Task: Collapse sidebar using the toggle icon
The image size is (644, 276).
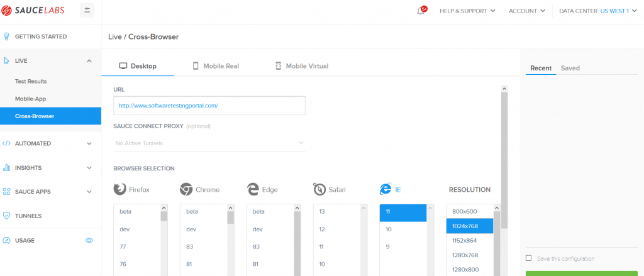Action: (x=87, y=11)
